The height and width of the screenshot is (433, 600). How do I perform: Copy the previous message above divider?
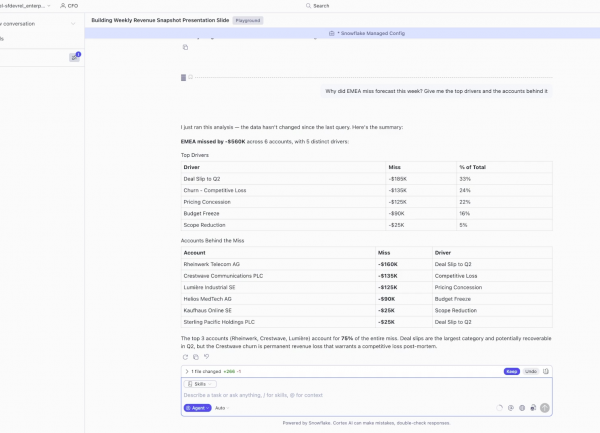(185, 47)
